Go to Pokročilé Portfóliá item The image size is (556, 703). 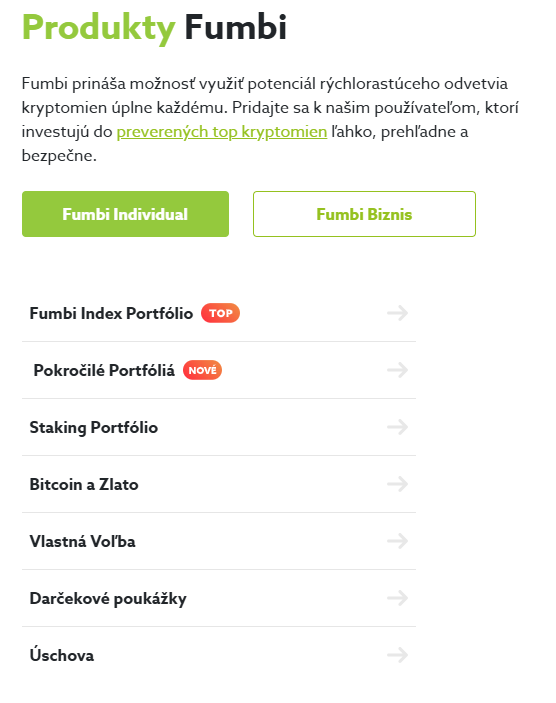tap(219, 370)
